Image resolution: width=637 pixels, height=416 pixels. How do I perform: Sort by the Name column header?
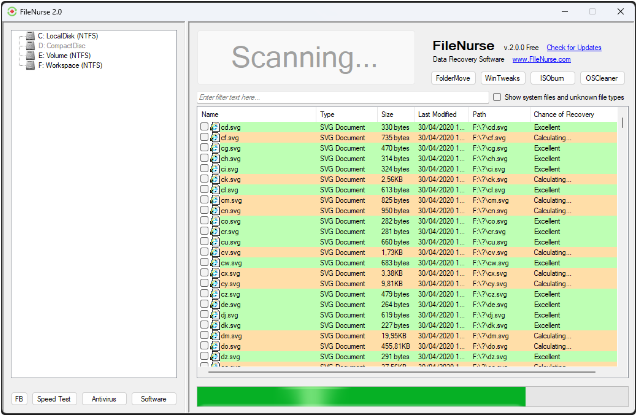tap(257, 115)
